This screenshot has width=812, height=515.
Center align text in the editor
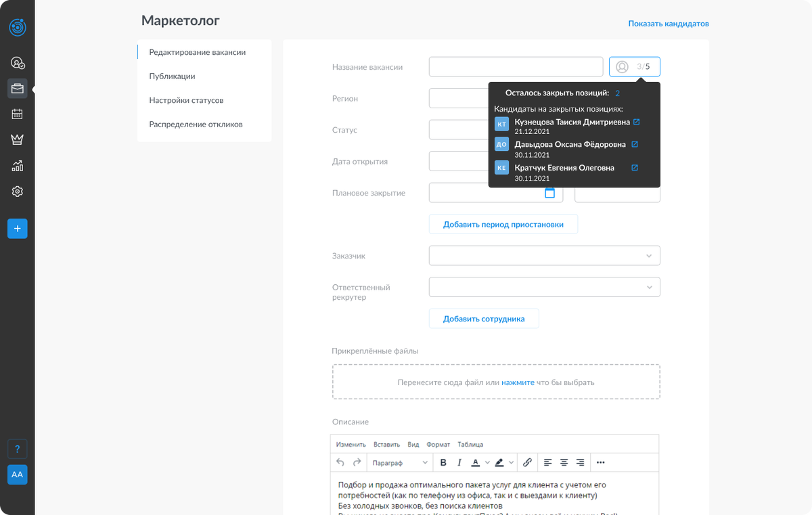click(564, 463)
